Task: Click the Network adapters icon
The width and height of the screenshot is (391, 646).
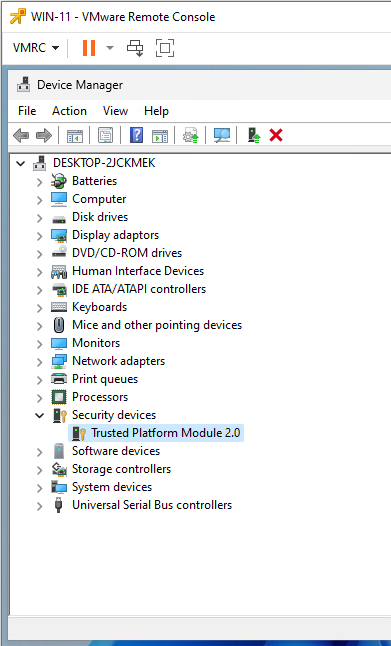Action: [59, 361]
